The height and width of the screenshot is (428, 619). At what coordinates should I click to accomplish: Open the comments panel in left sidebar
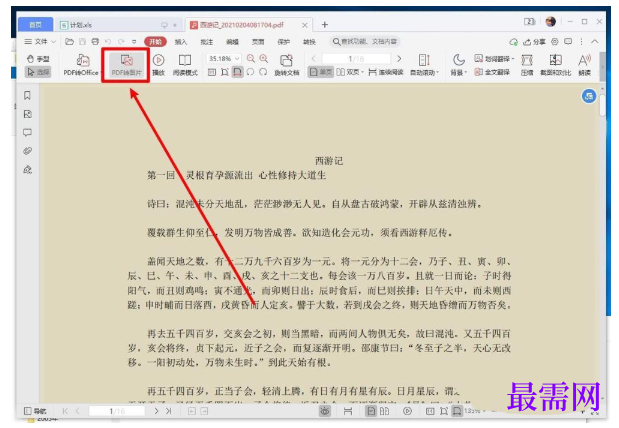[x=27, y=132]
